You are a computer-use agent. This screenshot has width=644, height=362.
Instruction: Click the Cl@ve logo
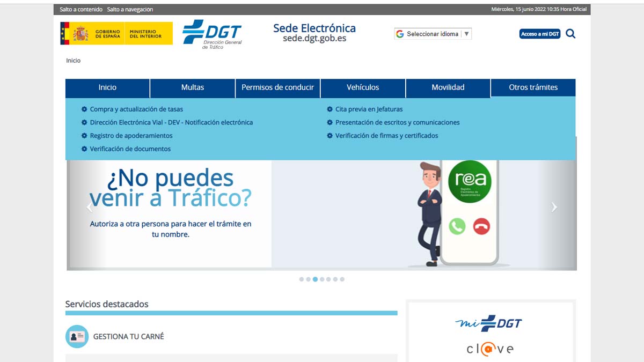click(x=489, y=349)
